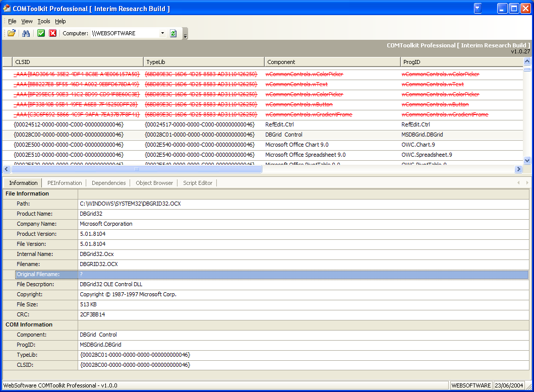Sort by the CLSID column header

[78, 62]
